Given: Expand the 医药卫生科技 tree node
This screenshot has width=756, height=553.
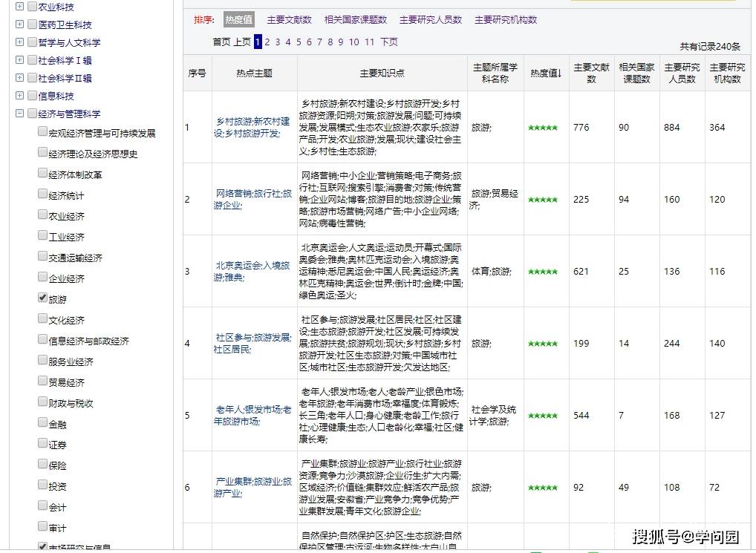Looking at the screenshot, I should 19,24.
